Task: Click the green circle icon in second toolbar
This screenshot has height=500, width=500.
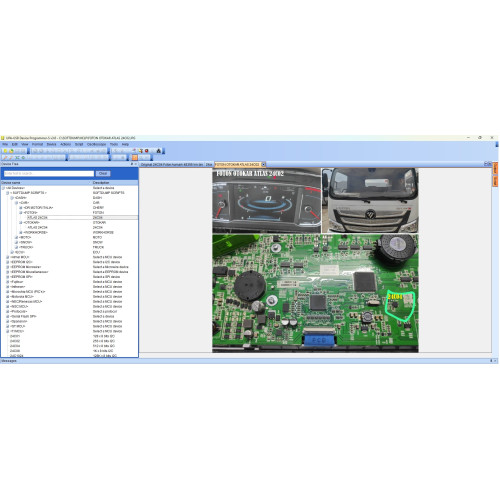Action: pyautogui.click(x=23, y=157)
